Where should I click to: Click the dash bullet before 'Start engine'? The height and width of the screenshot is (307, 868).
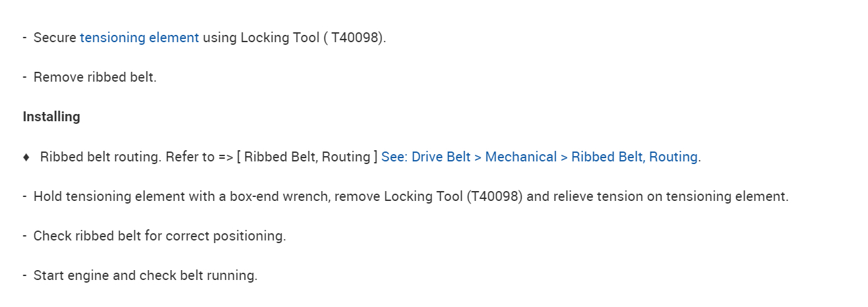point(24,275)
